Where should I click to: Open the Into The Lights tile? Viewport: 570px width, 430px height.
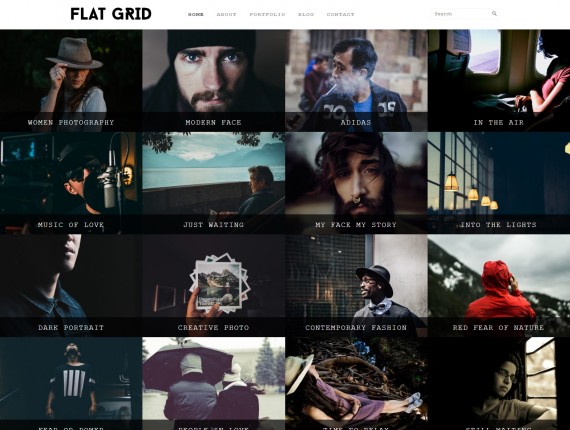[499, 183]
